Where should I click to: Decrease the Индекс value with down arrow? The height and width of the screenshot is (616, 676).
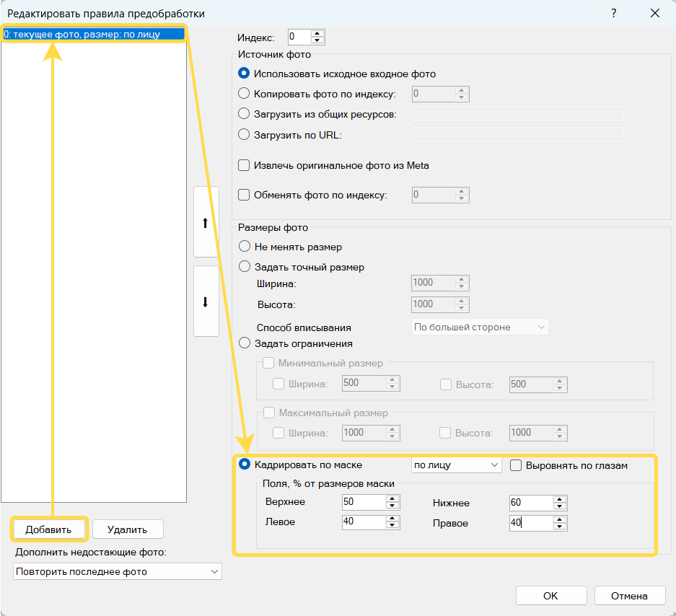pyautogui.click(x=317, y=40)
